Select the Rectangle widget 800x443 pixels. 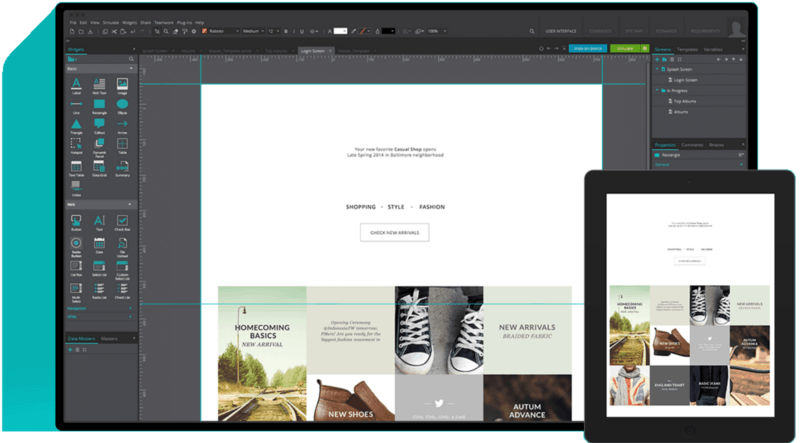99,107
